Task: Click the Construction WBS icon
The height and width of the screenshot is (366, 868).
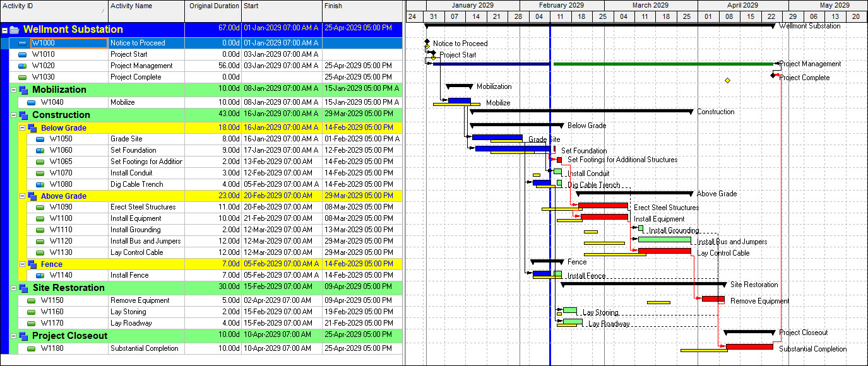Action: (x=23, y=115)
